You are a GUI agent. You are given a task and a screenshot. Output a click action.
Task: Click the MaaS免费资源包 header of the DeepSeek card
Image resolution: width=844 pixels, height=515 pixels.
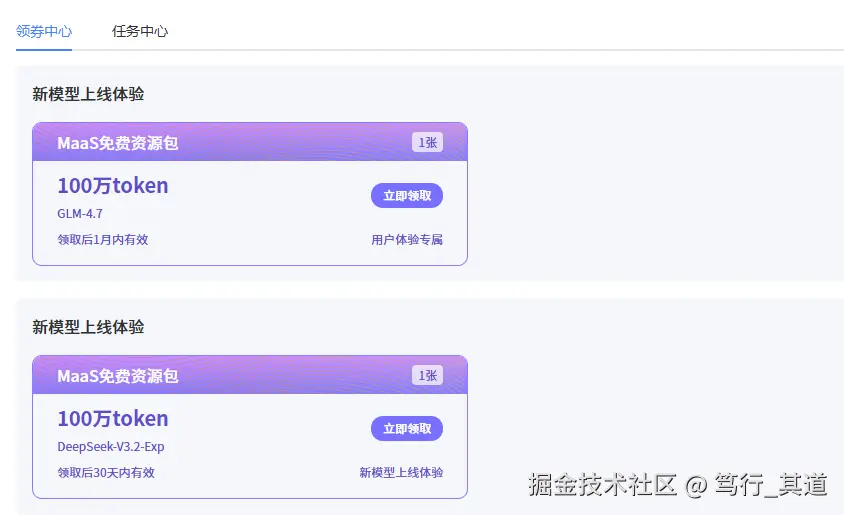118,376
